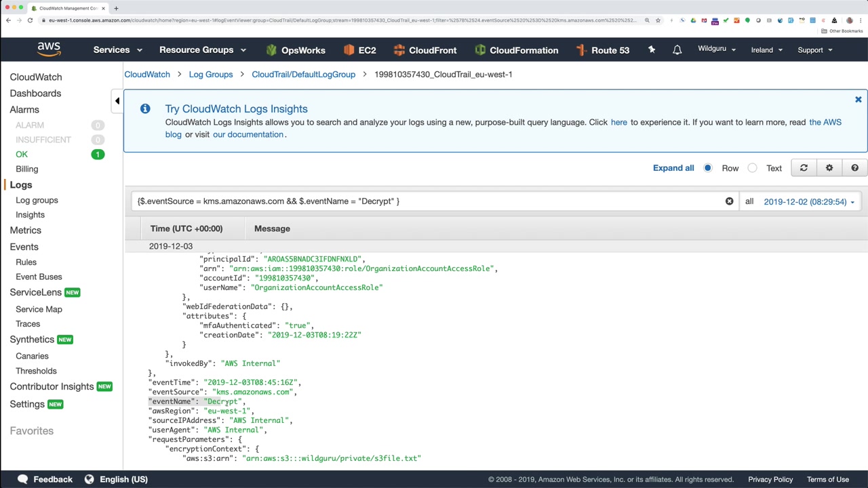Open CloudTrail/DefaultLogGroup breadcrumb link
This screenshot has width=868, height=488.
pyautogui.click(x=303, y=75)
